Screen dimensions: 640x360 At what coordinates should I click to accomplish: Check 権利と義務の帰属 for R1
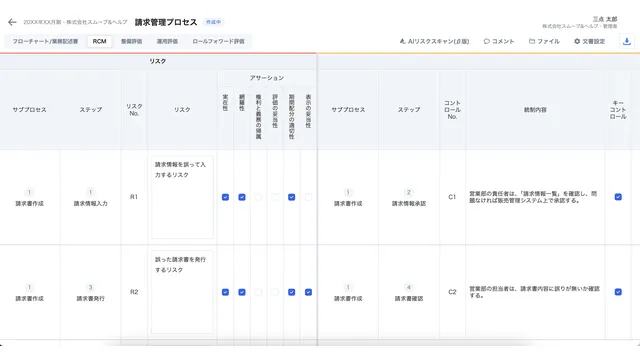point(258,197)
